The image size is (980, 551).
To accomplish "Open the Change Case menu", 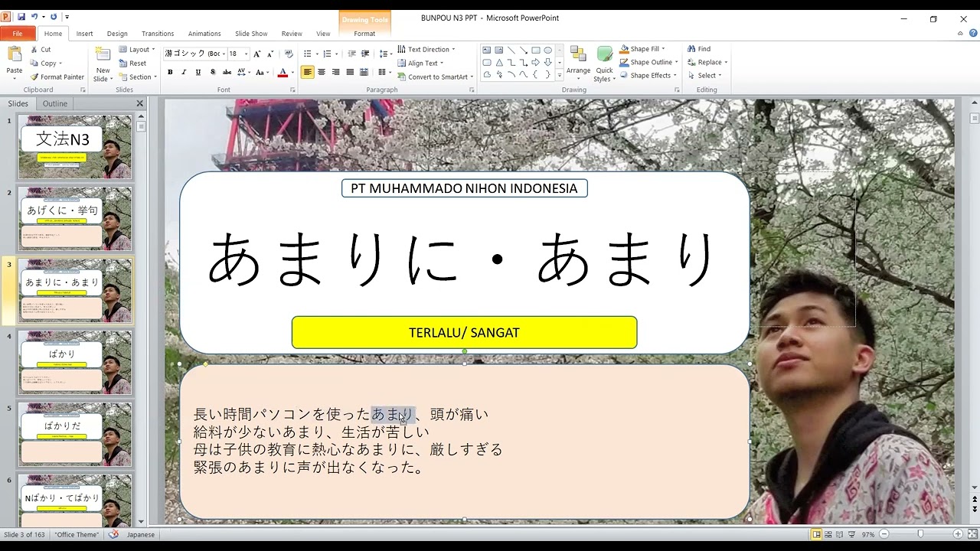I will tap(263, 72).
